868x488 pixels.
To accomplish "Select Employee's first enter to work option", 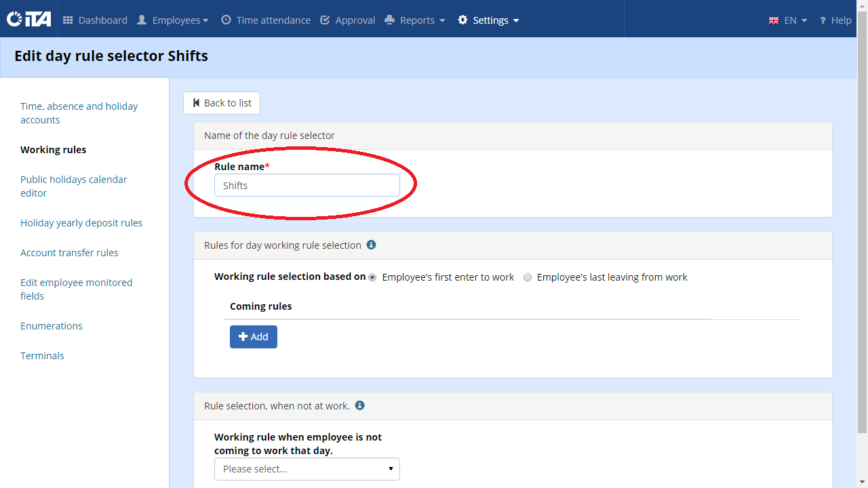I will 372,277.
